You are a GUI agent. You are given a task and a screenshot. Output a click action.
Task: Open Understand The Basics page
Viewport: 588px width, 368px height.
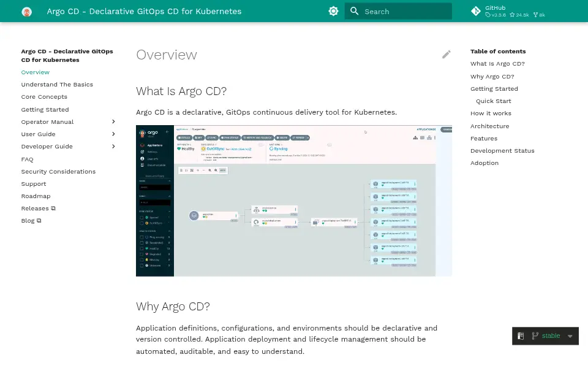pyautogui.click(x=57, y=85)
